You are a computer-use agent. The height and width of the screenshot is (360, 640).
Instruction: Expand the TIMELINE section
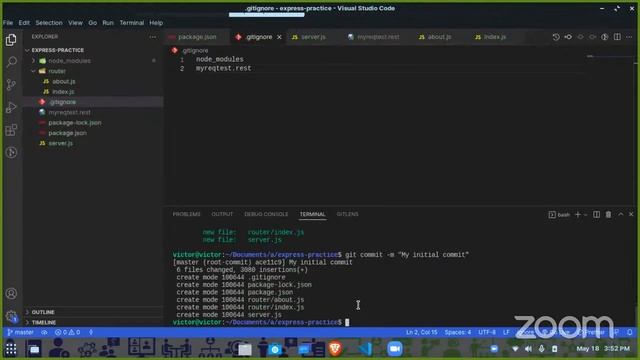pyautogui.click(x=44, y=322)
